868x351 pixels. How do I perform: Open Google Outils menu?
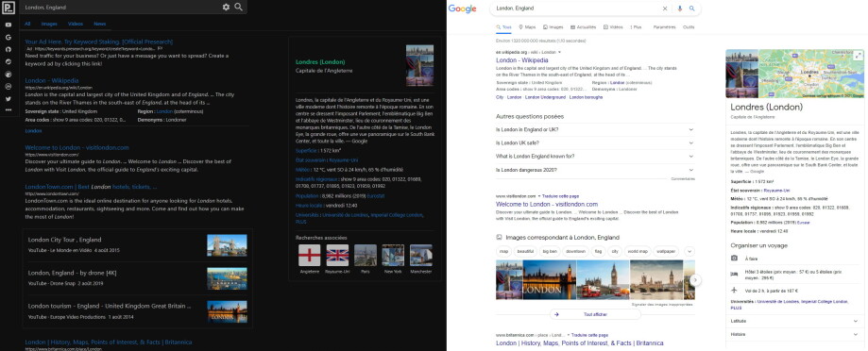click(689, 27)
